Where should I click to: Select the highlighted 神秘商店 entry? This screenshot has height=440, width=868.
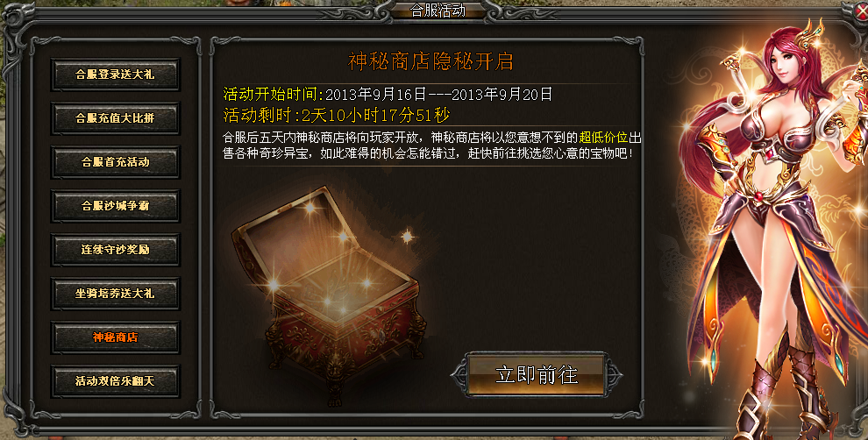pyautogui.click(x=115, y=337)
